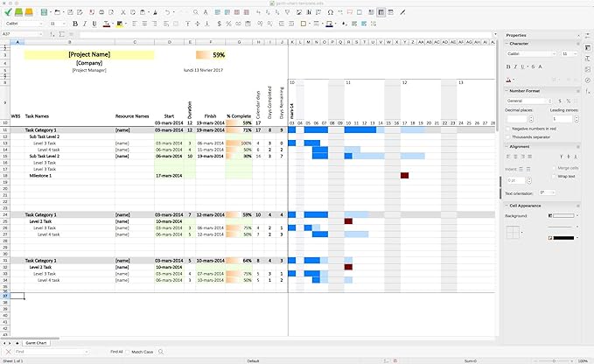
Task: Click the Cut scissors icon
Action: click(x=123, y=12)
